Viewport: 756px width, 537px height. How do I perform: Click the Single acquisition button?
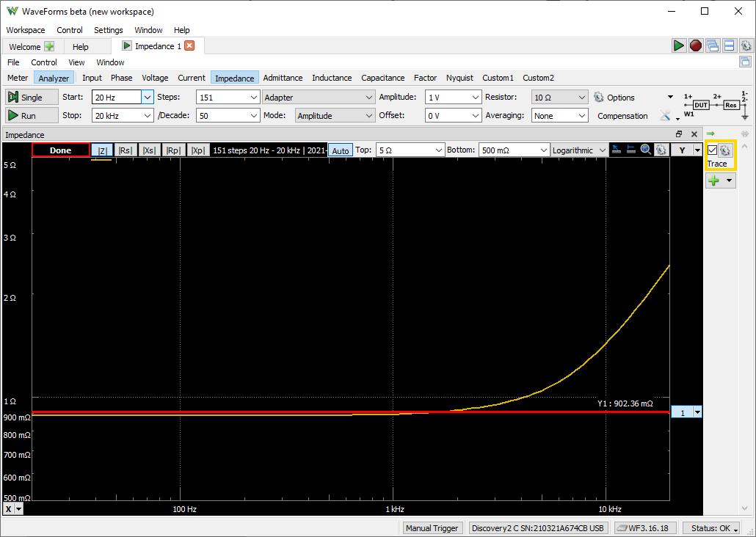[32, 97]
